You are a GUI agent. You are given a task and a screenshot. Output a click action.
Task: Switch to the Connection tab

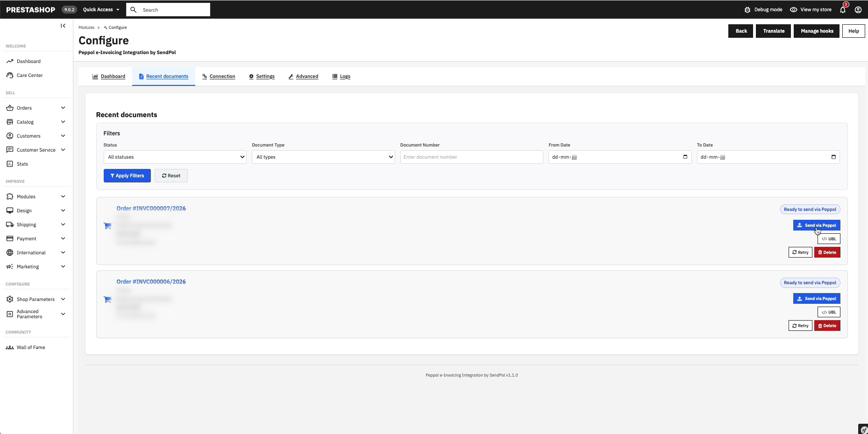click(219, 77)
